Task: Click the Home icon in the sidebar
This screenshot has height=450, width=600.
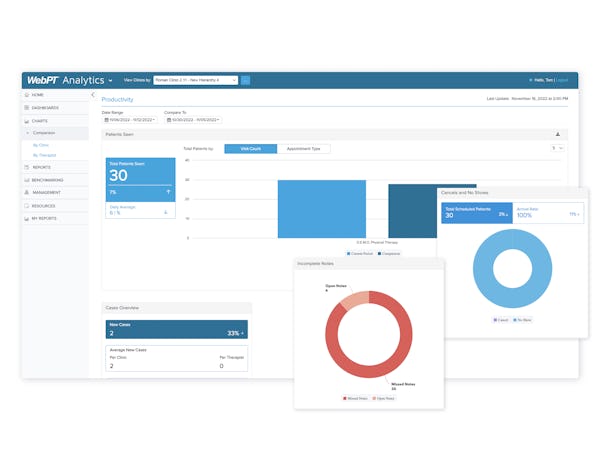Action: (x=26, y=95)
